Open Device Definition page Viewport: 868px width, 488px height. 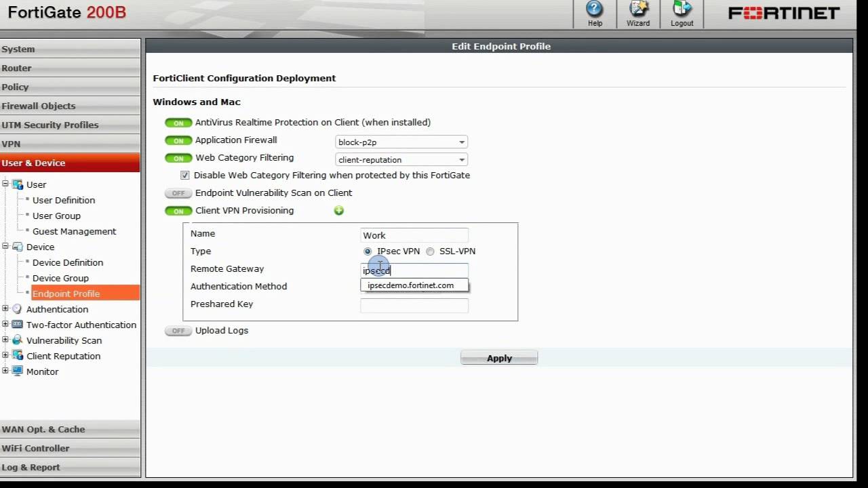(68, 262)
